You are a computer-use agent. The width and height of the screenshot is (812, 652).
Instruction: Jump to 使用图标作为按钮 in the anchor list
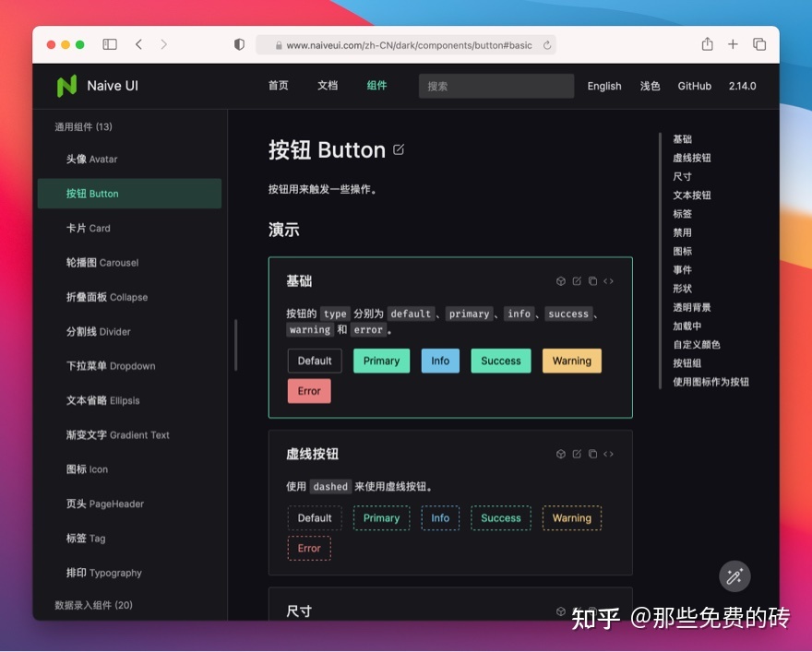[711, 382]
